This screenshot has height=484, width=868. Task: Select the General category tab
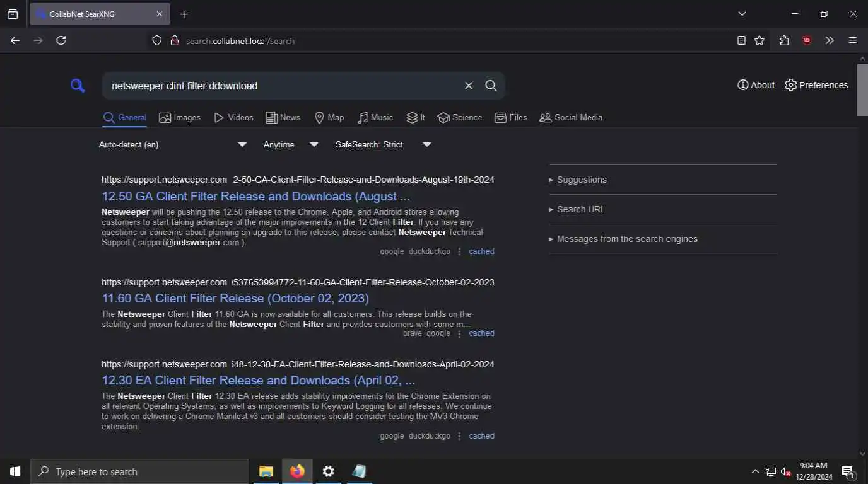(125, 118)
